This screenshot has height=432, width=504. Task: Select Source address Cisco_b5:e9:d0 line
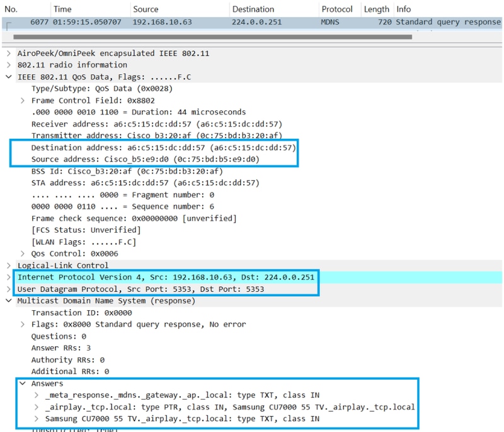point(146,159)
